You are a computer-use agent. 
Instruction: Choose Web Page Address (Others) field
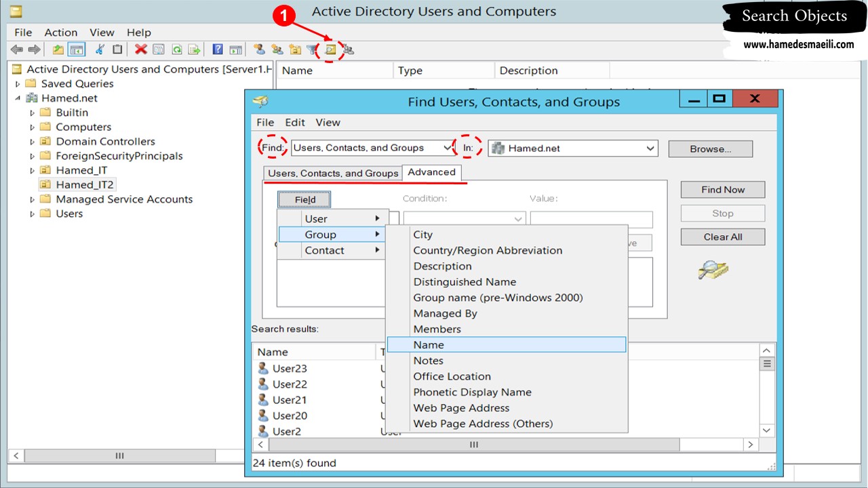(506, 424)
